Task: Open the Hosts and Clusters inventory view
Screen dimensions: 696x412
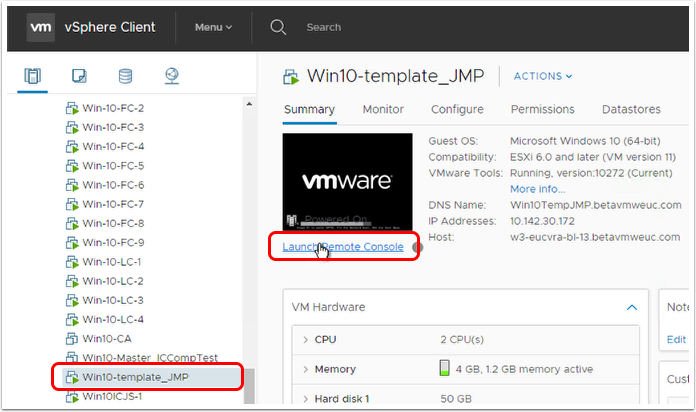Action: [x=32, y=76]
